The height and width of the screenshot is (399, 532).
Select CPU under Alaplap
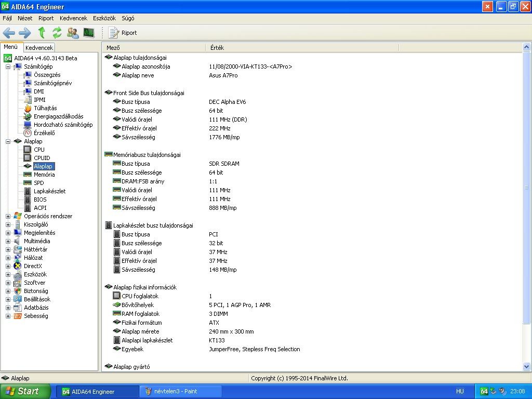[x=39, y=150]
